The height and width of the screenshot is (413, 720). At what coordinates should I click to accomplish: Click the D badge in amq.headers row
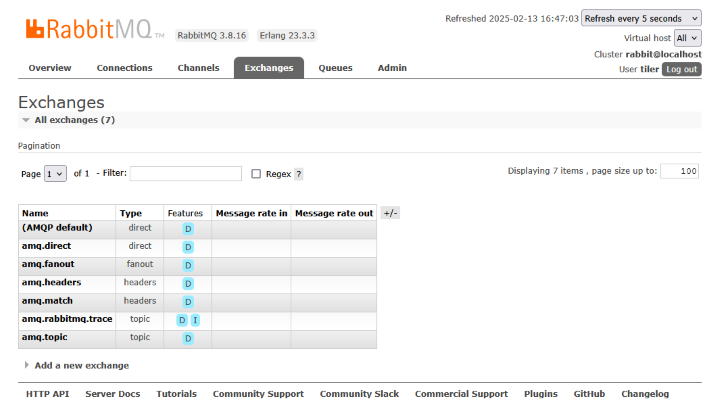pyautogui.click(x=188, y=283)
